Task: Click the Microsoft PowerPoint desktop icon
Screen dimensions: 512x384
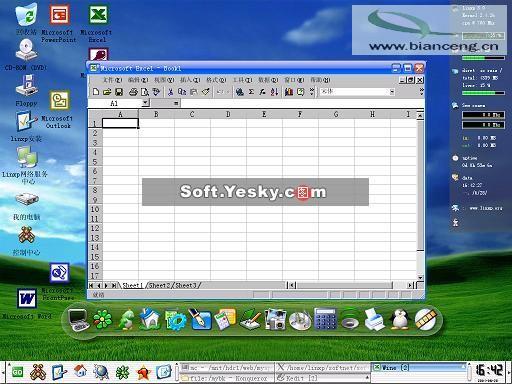Action: coord(59,23)
